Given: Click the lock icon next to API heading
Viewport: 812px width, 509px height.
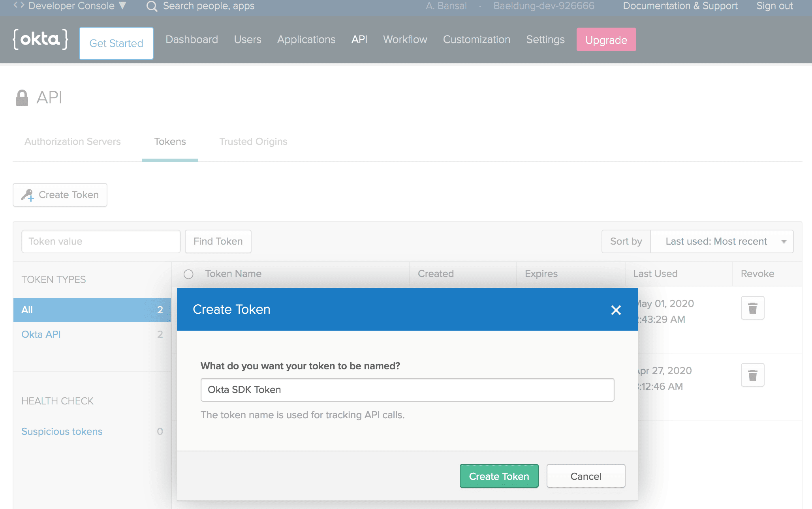Looking at the screenshot, I should click(x=22, y=98).
